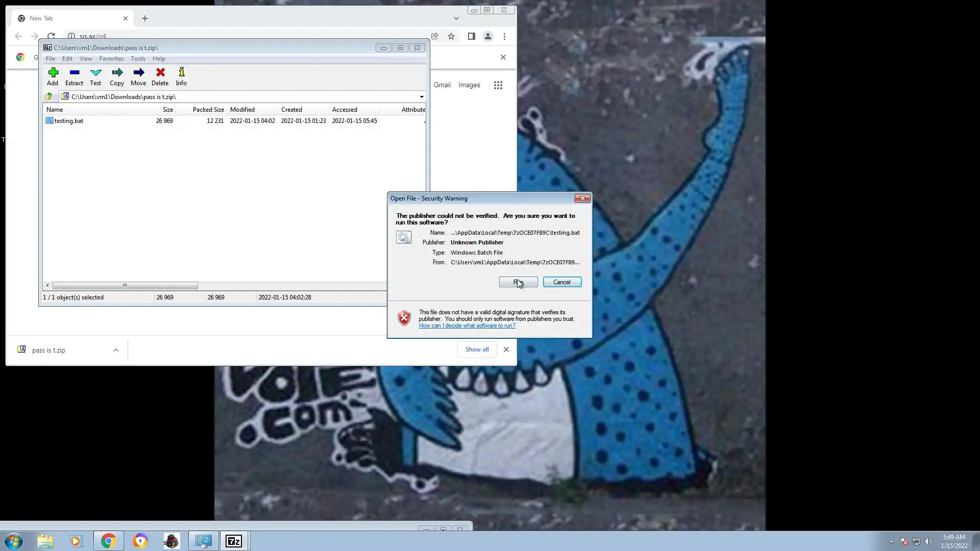Go up one folder level icon
Image resolution: width=980 pixels, height=551 pixels.
(49, 96)
